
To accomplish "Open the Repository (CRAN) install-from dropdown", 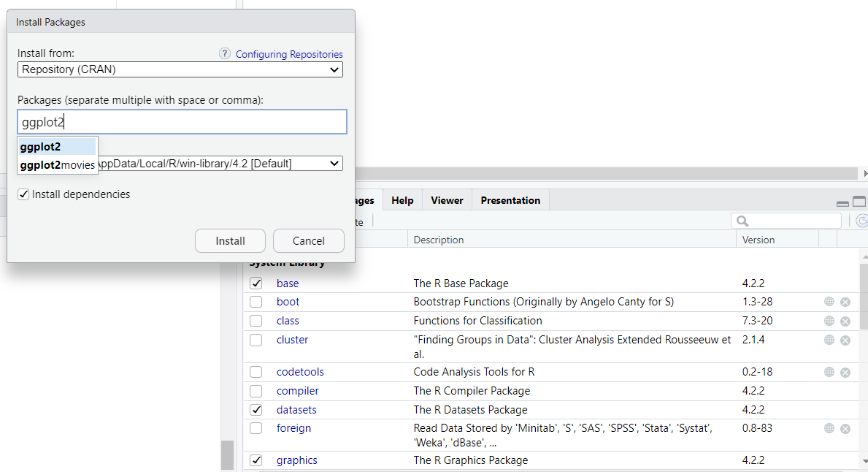I will (x=180, y=69).
